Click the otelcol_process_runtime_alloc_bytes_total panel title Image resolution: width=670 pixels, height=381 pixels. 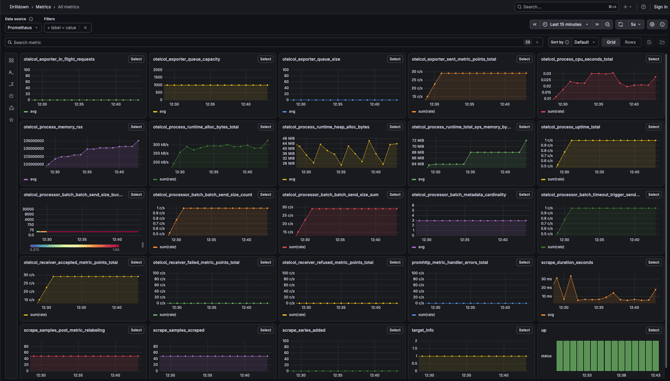tap(196, 127)
